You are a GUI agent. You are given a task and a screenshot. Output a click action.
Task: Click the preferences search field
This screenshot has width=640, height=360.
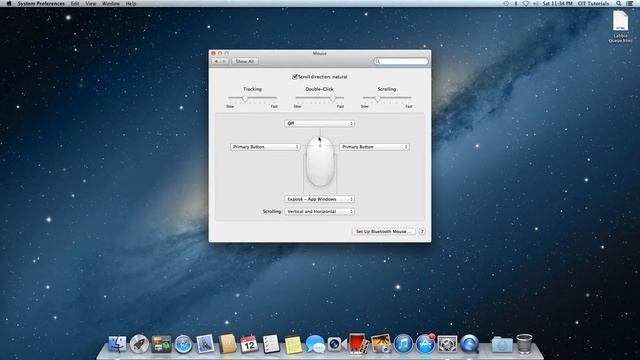pyautogui.click(x=401, y=61)
